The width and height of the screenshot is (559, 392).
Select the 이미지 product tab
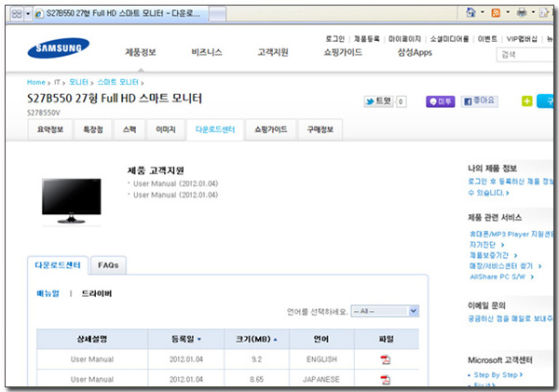click(x=166, y=129)
